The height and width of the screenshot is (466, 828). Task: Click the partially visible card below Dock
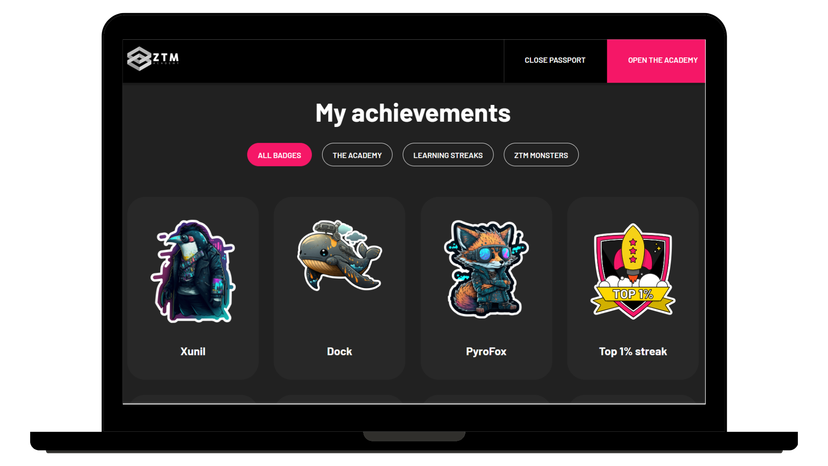pyautogui.click(x=340, y=399)
